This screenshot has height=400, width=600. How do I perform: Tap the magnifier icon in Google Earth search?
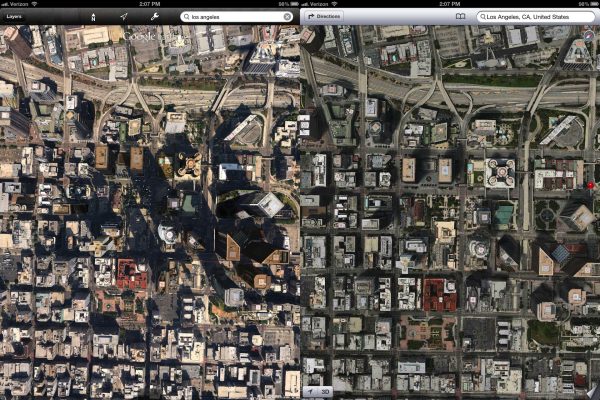point(188,17)
